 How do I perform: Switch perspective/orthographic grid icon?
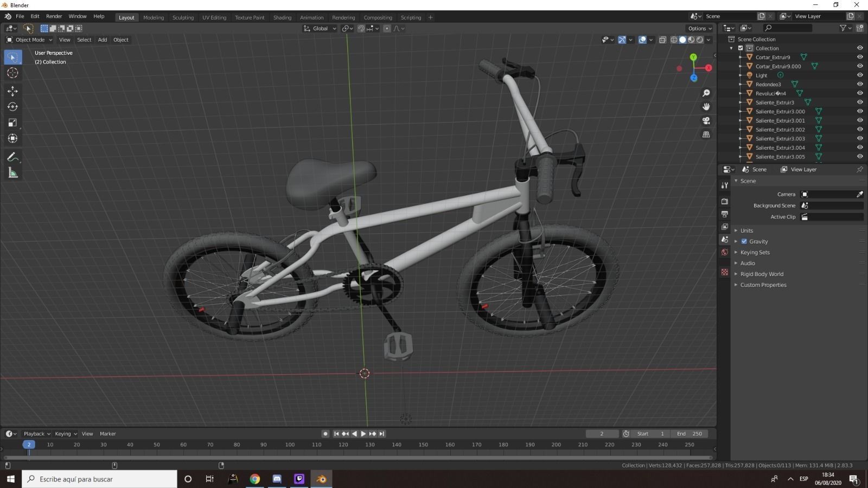(706, 134)
